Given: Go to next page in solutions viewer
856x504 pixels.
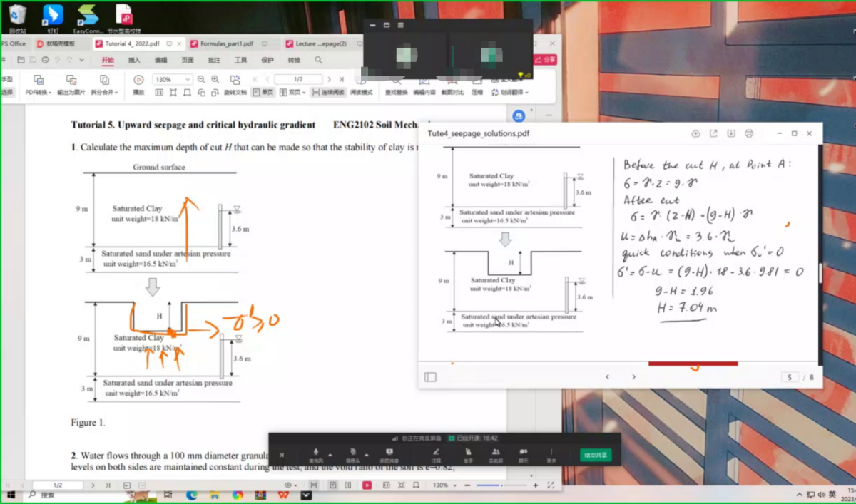Looking at the screenshot, I should (x=633, y=376).
